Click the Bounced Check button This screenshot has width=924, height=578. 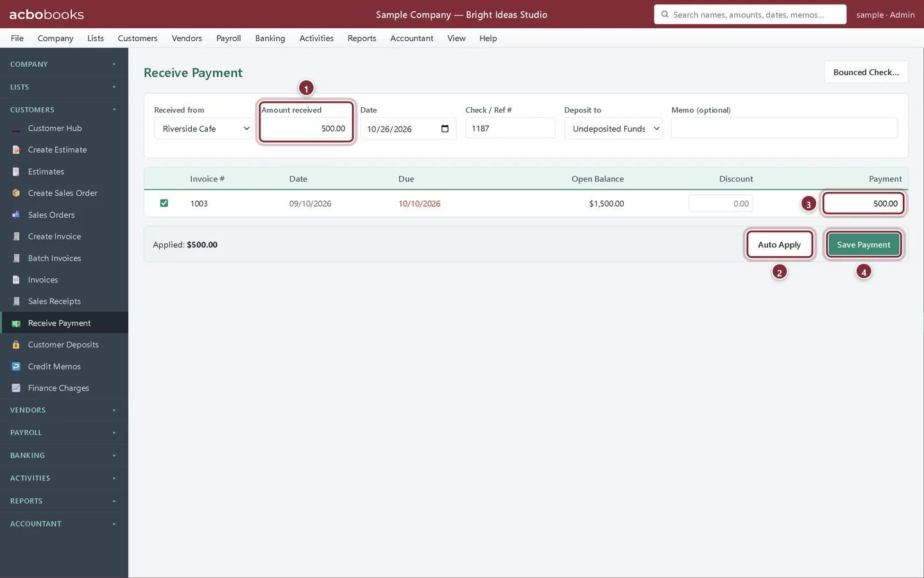pos(866,72)
